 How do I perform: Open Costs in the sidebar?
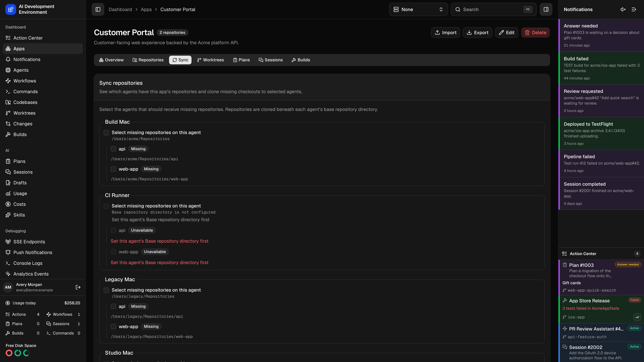(x=42, y=204)
